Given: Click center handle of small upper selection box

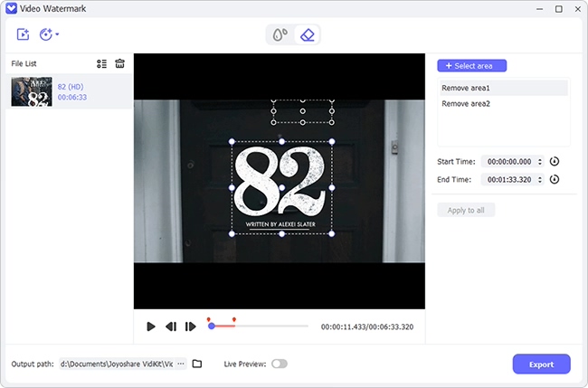Looking at the screenshot, I should (x=303, y=111).
